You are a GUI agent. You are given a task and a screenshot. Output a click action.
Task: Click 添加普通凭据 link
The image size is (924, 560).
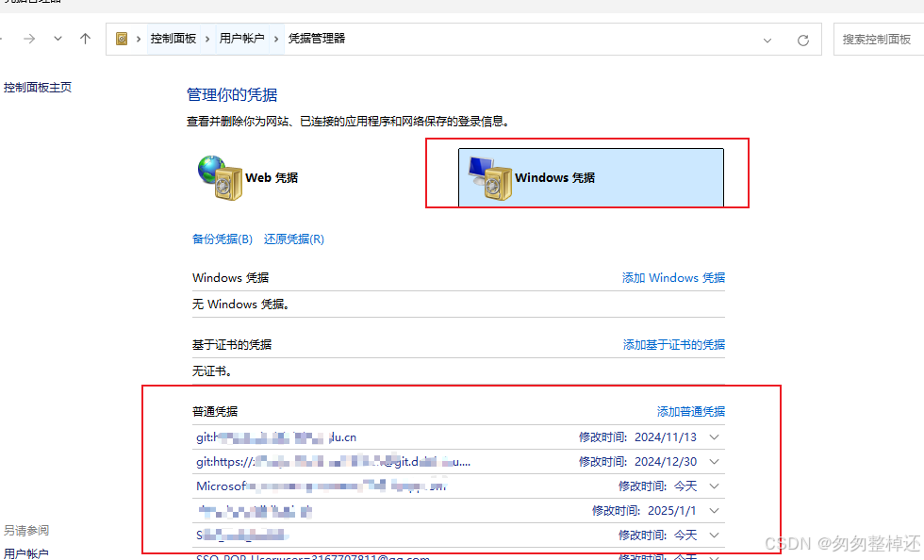691,411
